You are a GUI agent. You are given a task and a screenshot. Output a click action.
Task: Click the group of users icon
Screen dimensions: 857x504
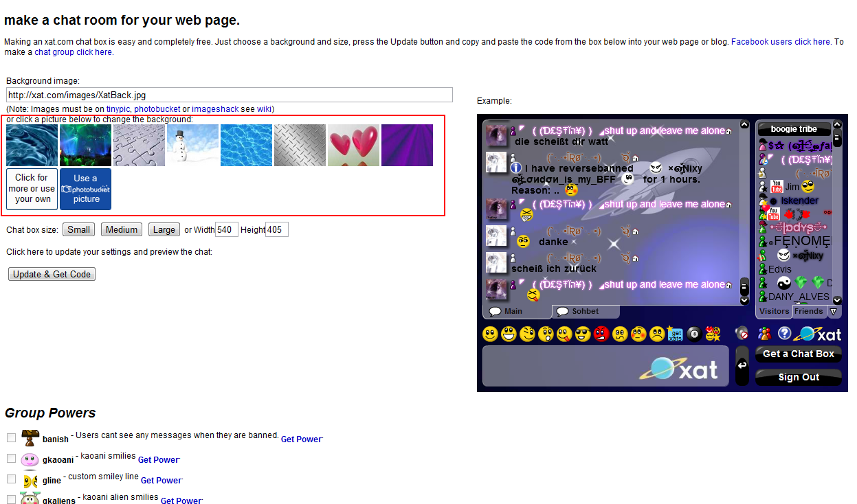coord(764,334)
